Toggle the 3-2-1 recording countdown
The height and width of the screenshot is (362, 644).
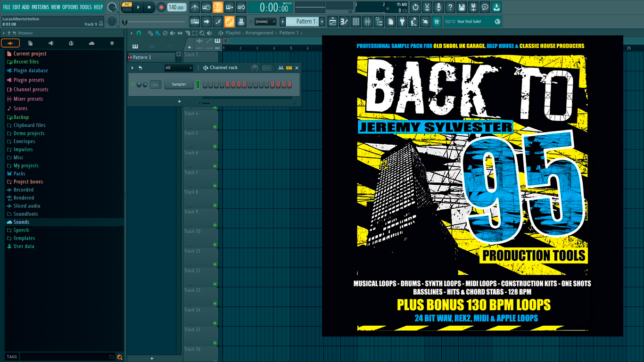click(218, 7)
